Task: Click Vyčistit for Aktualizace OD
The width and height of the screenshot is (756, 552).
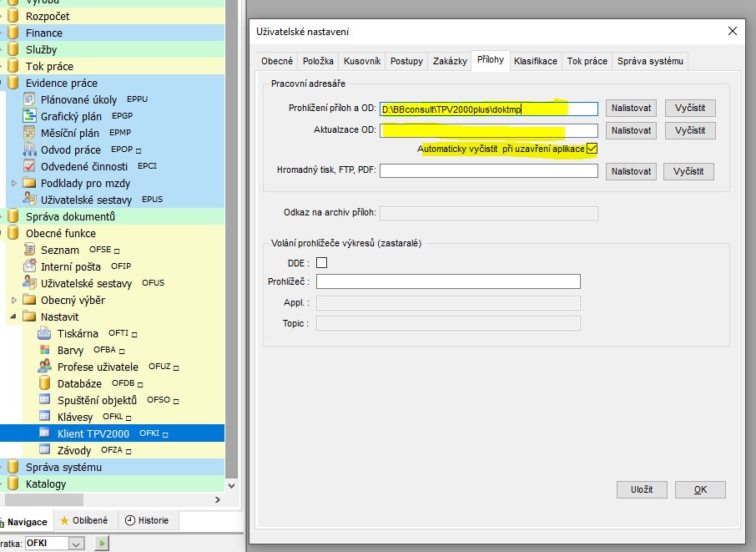Action: point(690,131)
